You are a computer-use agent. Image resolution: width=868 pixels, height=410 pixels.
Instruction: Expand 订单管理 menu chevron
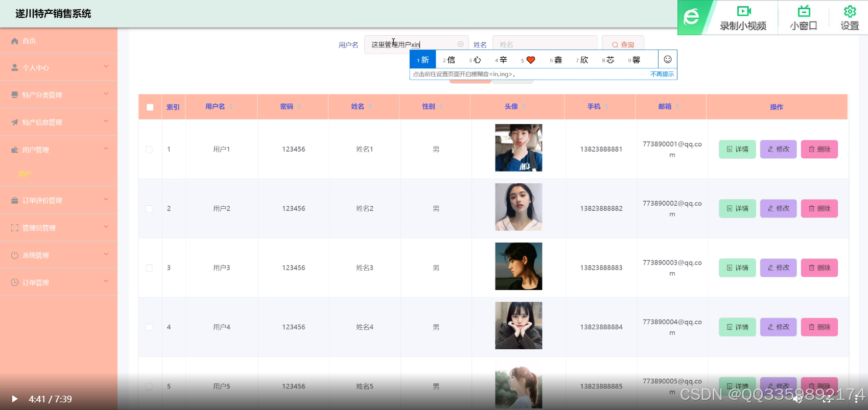106,281
